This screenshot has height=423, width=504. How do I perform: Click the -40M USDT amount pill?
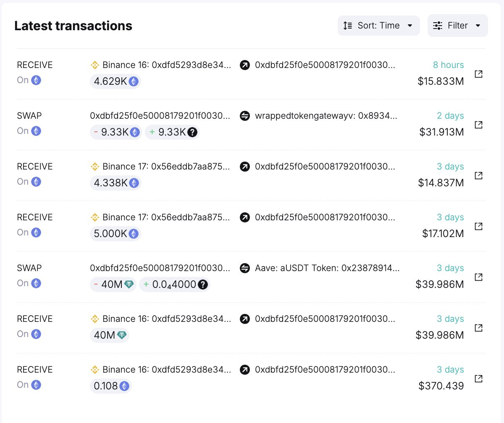(113, 285)
